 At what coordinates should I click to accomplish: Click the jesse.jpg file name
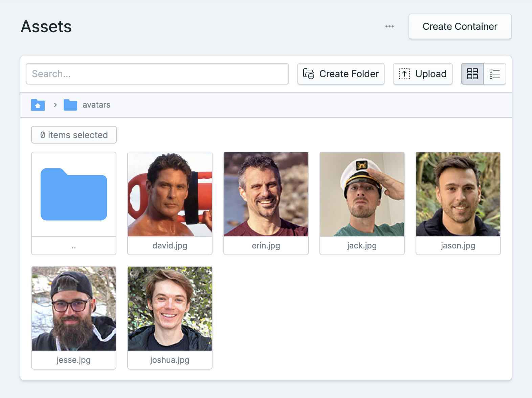coord(74,360)
